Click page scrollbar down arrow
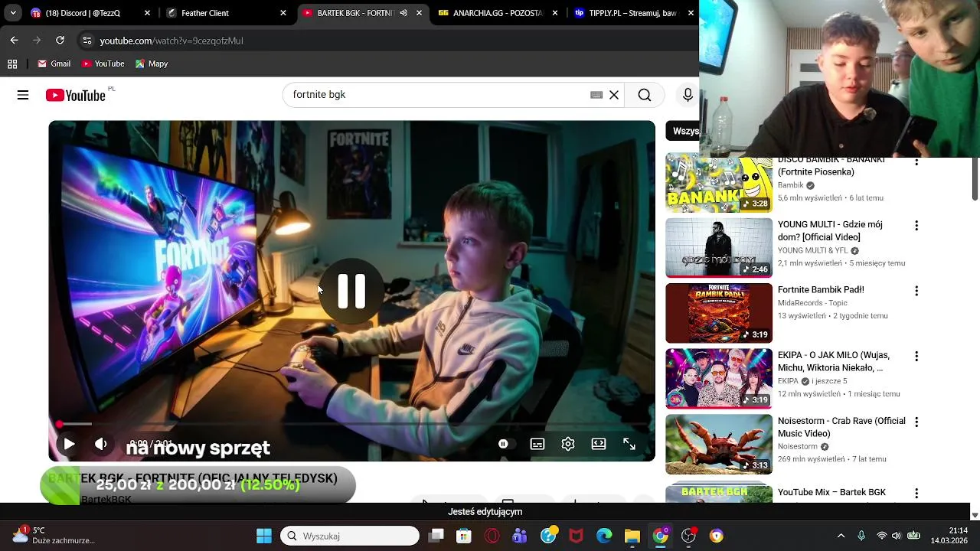 click(x=975, y=515)
